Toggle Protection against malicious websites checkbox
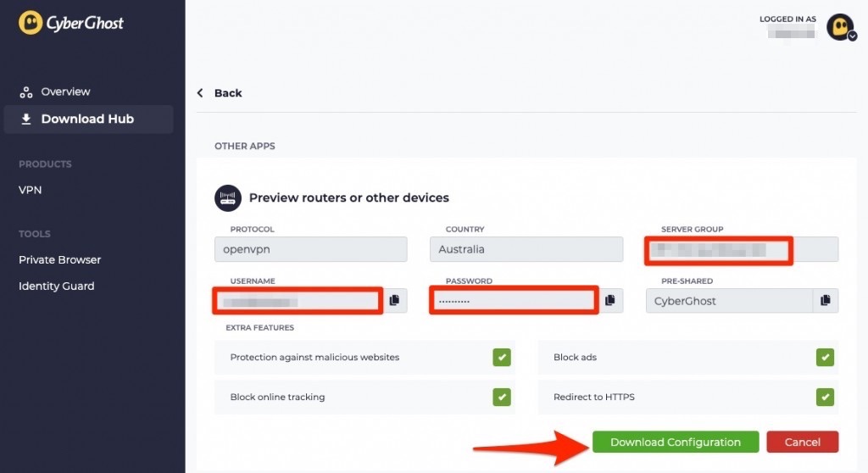868x473 pixels. coord(502,357)
